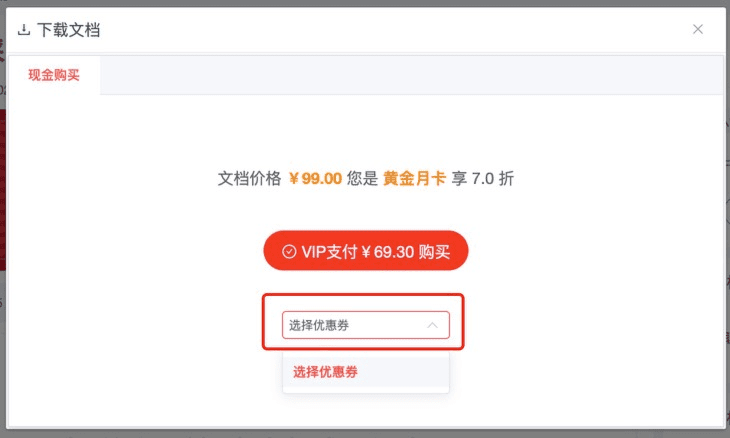Click the 黄金月卡 membership label
The height and width of the screenshot is (438, 730).
(414, 178)
